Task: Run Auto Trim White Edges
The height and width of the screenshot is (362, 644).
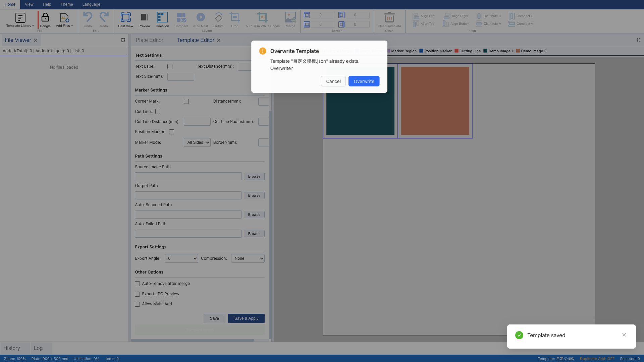Action: [x=263, y=20]
